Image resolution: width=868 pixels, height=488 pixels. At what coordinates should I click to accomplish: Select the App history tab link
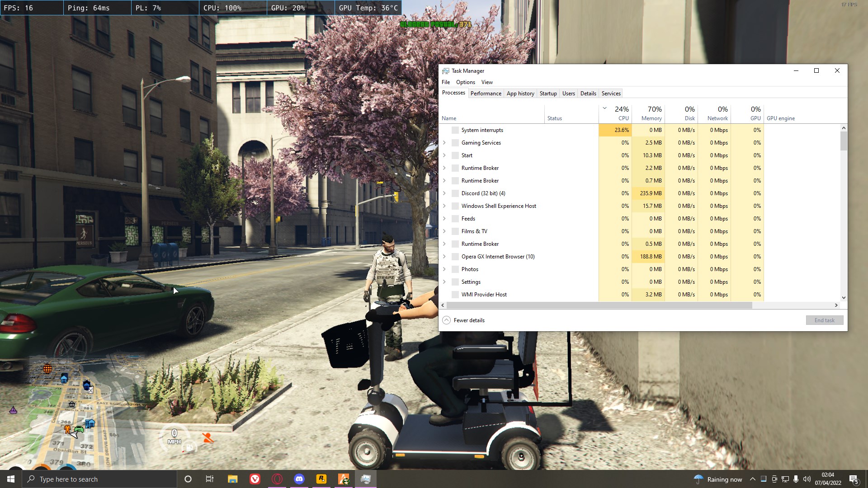pyautogui.click(x=520, y=94)
